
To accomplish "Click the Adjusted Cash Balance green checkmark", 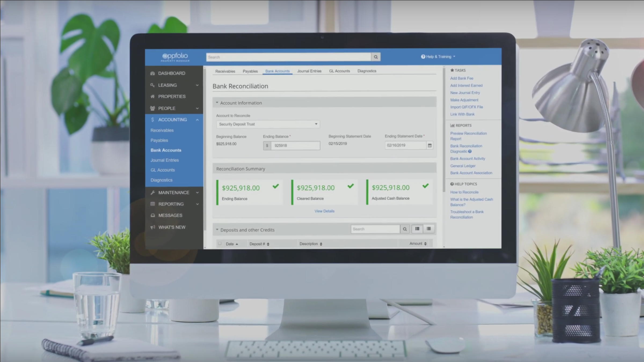I will 425,186.
